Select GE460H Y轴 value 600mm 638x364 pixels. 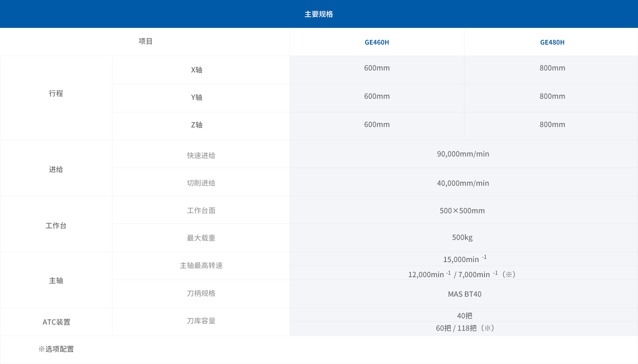(377, 96)
